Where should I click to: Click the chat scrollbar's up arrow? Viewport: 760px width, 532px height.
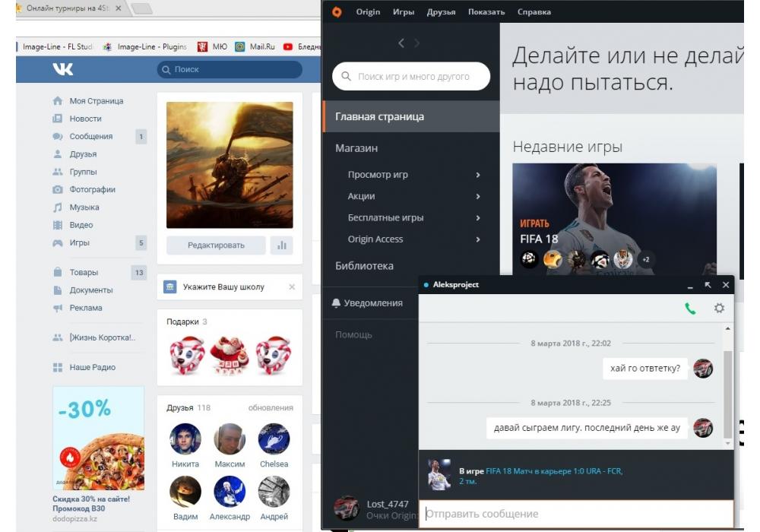727,329
